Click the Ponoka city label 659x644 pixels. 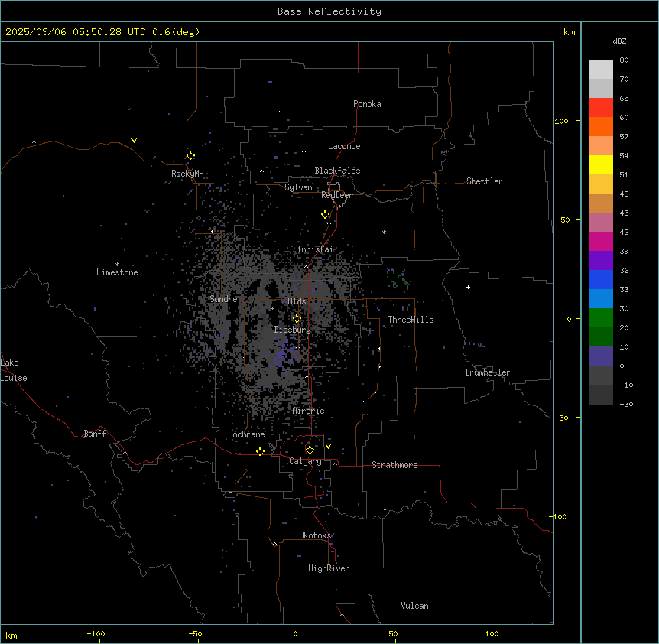coord(367,104)
